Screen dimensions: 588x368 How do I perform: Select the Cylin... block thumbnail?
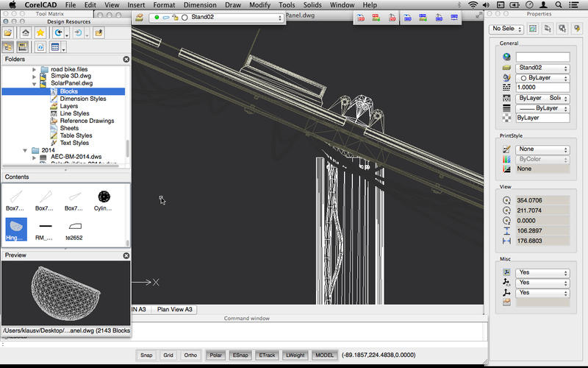pyautogui.click(x=104, y=197)
